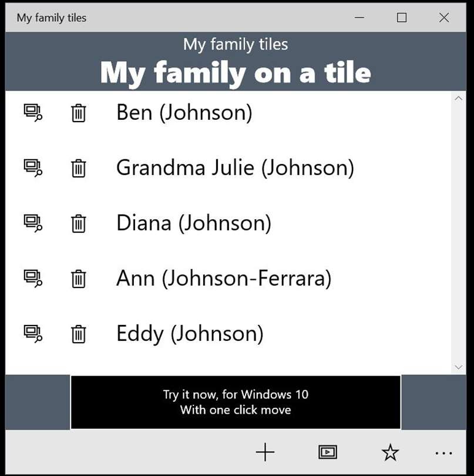Screen dimensions: 474x476
Task: Click the tile preview icon for Diana
Action: [x=33, y=223]
